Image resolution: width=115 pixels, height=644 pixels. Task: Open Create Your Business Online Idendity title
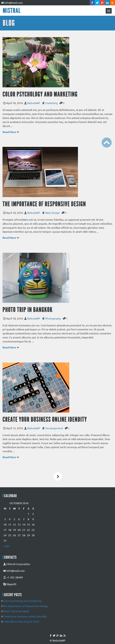click(x=45, y=419)
